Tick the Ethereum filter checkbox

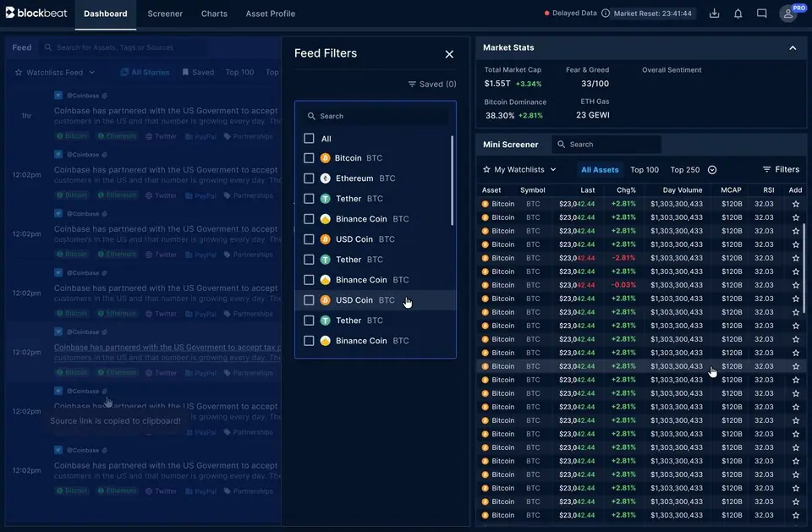pos(309,178)
